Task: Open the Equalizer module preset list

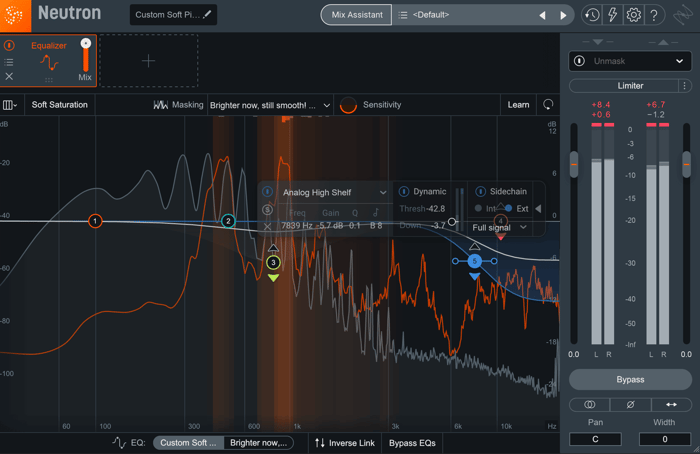Action: [x=9, y=62]
